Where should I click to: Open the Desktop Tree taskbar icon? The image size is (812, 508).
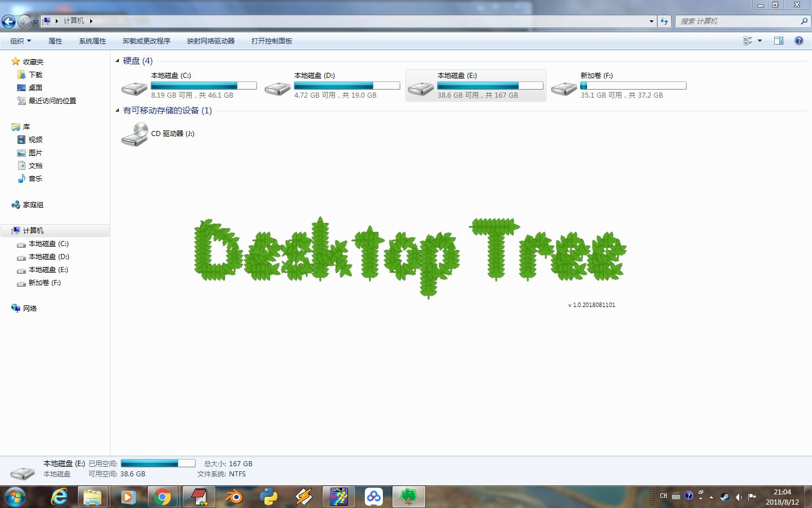(409, 497)
